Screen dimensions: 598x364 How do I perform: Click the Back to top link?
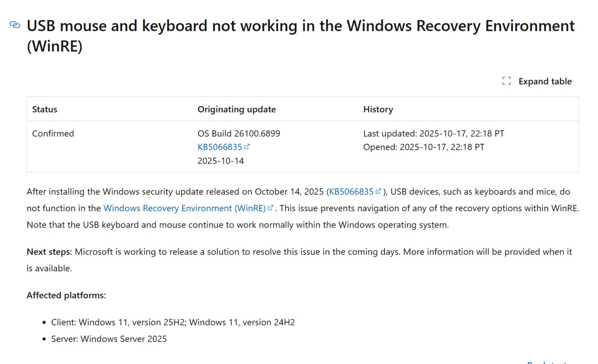click(548, 363)
